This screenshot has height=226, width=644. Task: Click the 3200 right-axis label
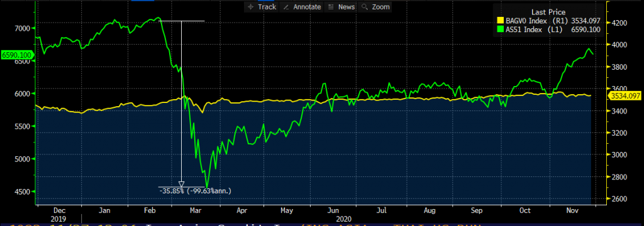[619, 133]
